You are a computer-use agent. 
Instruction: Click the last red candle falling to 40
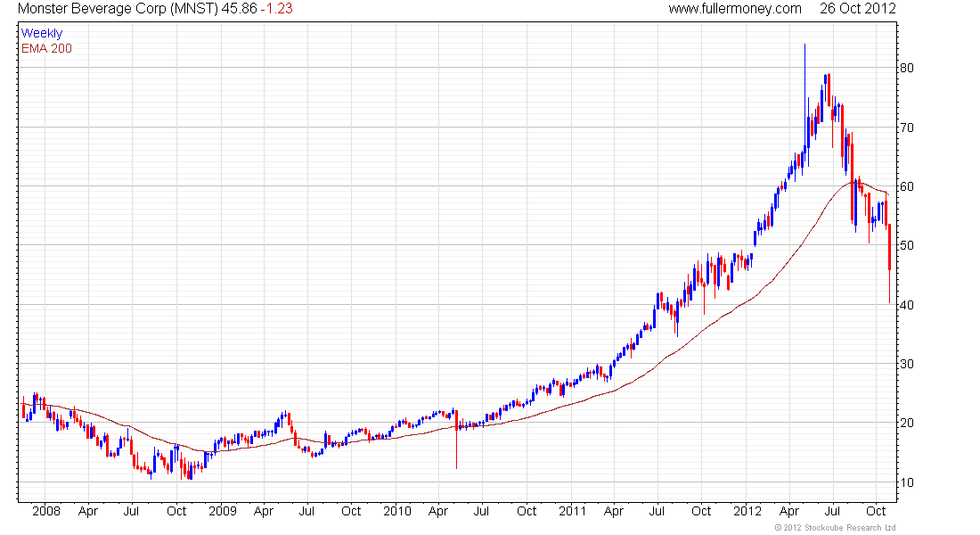tap(890, 263)
